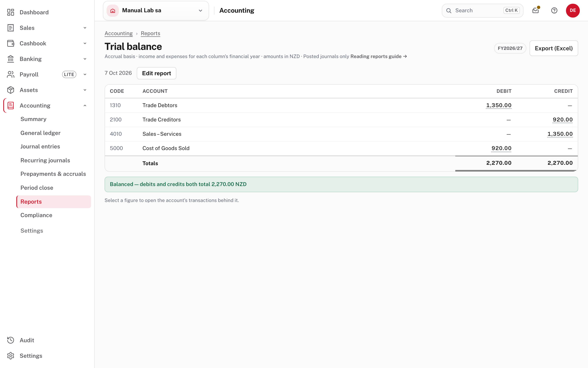The width and height of the screenshot is (588, 368).
Task: Click the Edit report button
Action: pyautogui.click(x=156, y=73)
